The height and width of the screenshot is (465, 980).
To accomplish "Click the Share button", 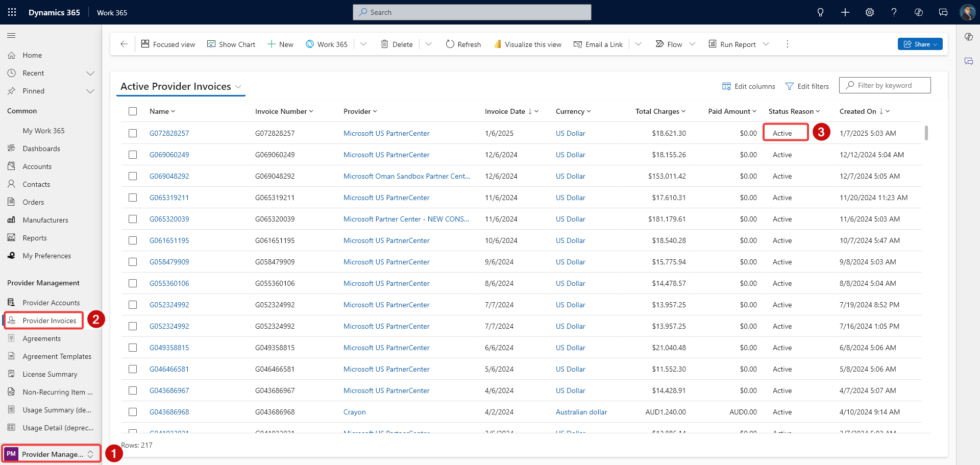I will coord(919,44).
